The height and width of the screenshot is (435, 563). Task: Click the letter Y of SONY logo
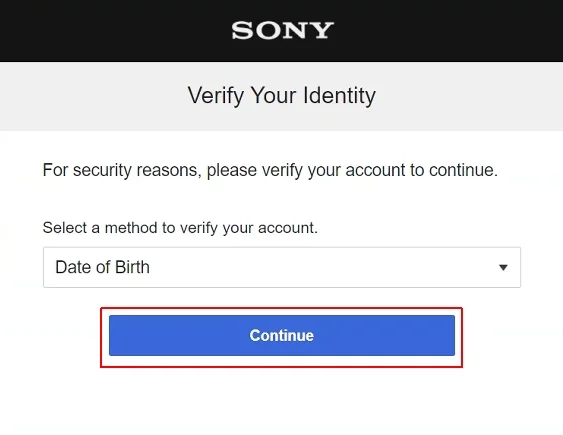321,31
